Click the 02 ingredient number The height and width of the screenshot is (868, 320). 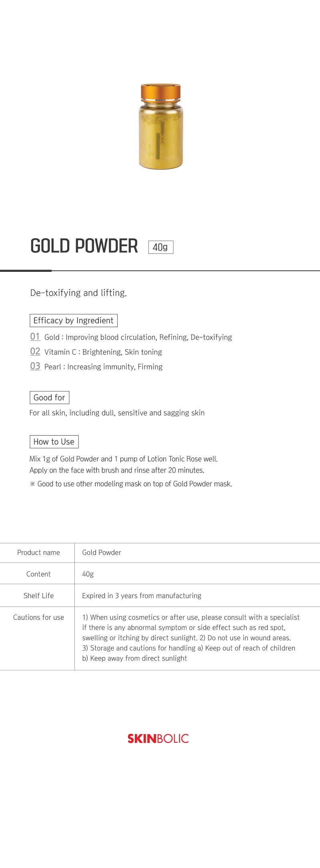[x=35, y=352]
